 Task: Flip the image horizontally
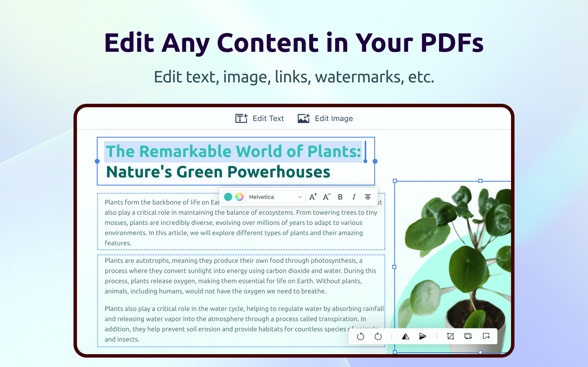(405, 336)
